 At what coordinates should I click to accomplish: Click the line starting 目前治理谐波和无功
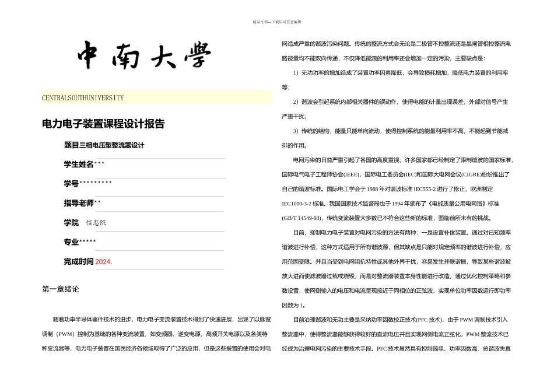(400, 320)
